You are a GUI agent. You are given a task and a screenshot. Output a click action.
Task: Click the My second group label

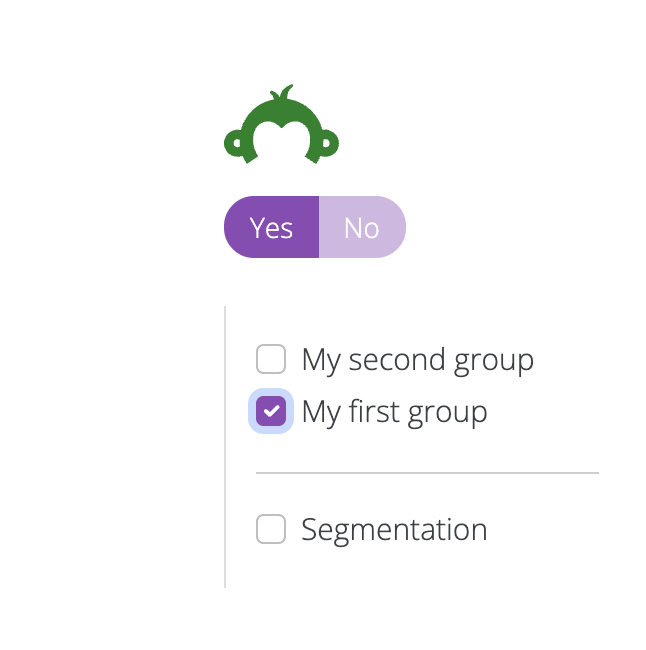point(417,359)
